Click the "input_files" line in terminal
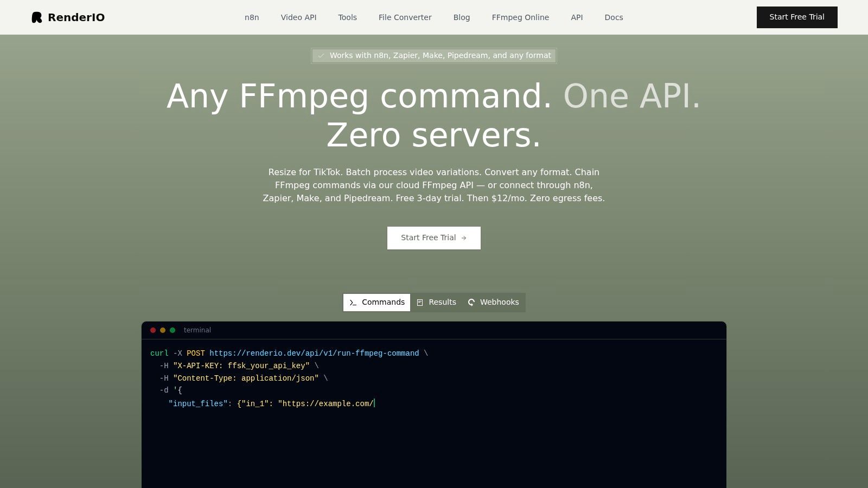 click(271, 404)
